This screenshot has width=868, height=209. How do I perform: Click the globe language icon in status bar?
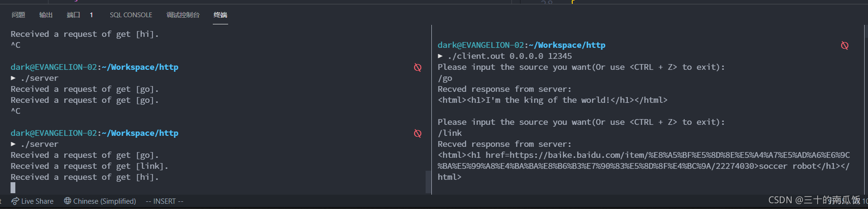[68, 201]
